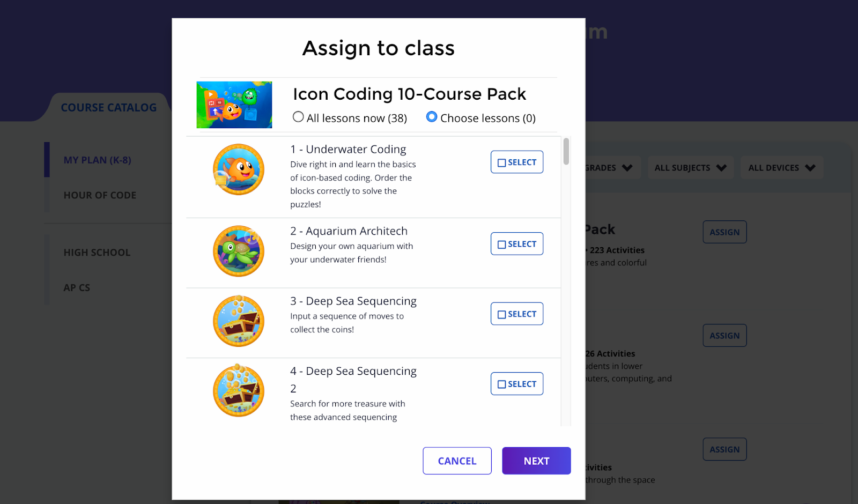Viewport: 858px width, 504px height.
Task: Click the Aquarium Architech turtle icon
Action: (239, 251)
